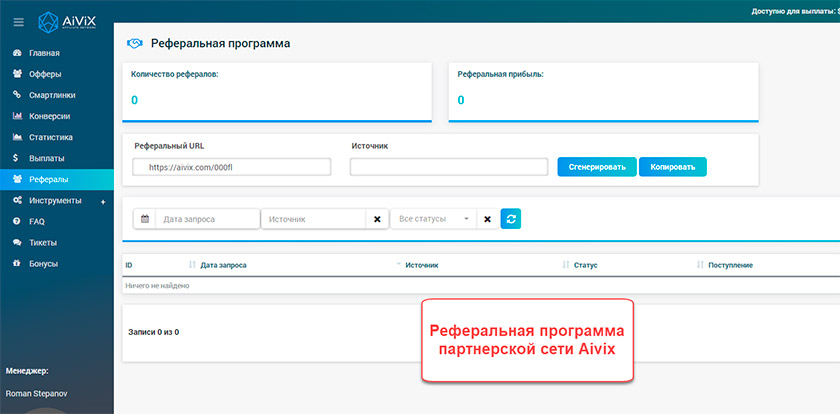Image resolution: width=840 pixels, height=414 pixels.
Task: Click the Главная dashboard icon
Action: pos(17,53)
